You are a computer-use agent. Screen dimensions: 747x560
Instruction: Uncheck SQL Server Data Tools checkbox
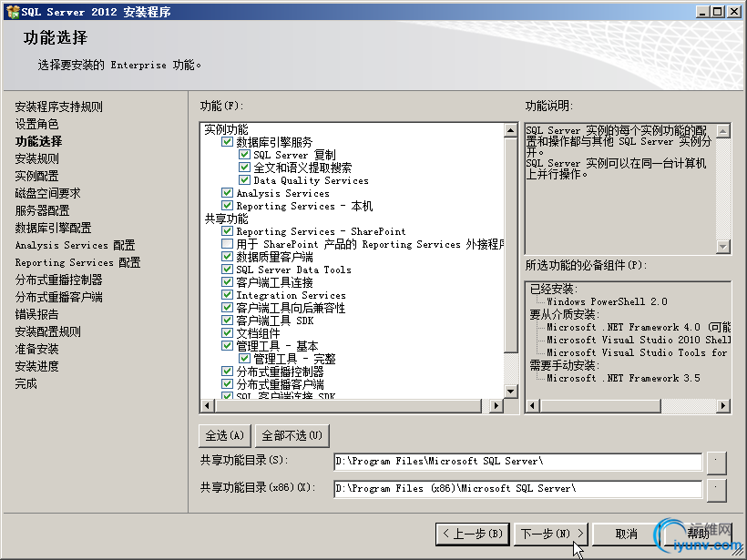(227, 269)
